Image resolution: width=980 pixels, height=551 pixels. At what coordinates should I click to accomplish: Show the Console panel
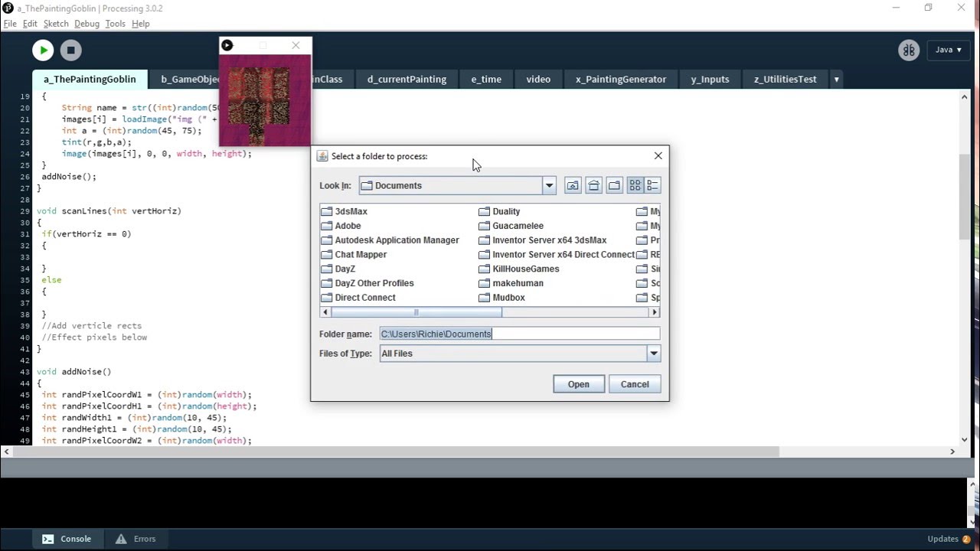[67, 539]
